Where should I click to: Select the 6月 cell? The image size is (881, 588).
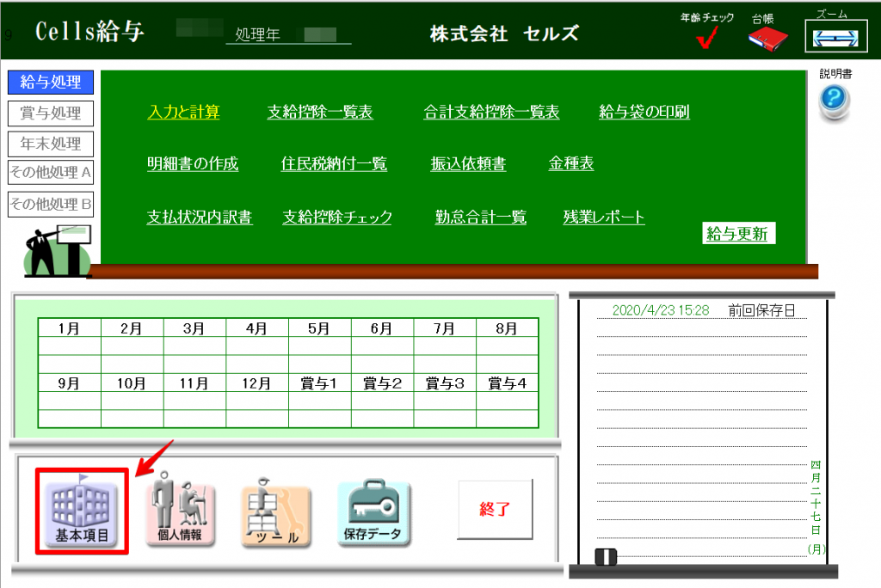tap(382, 328)
